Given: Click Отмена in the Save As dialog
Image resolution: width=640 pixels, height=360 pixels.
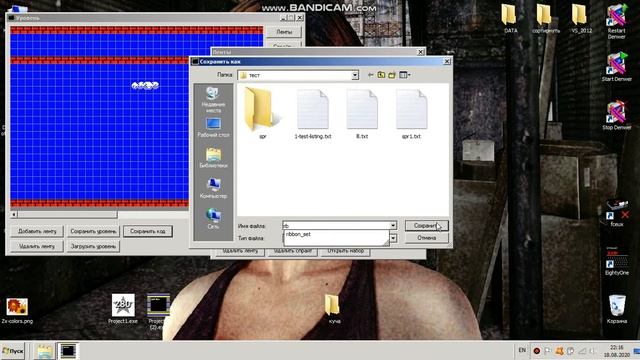Looking at the screenshot, I should tap(427, 238).
